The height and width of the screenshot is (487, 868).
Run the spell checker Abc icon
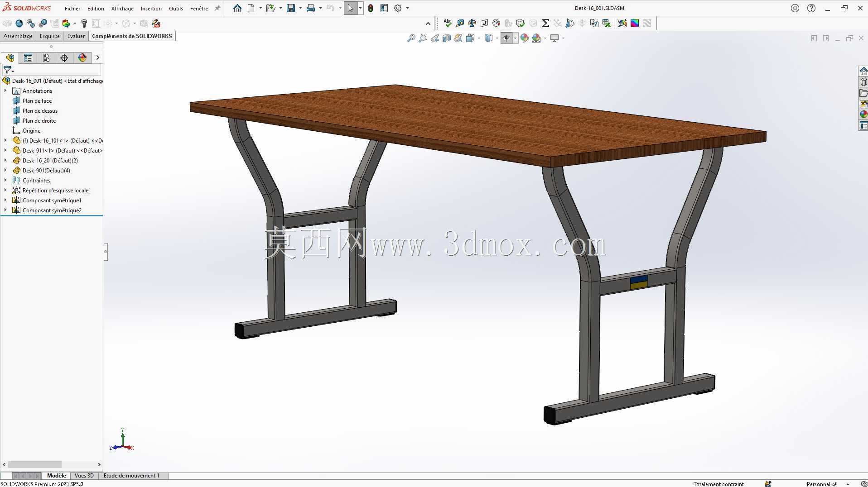coord(448,23)
